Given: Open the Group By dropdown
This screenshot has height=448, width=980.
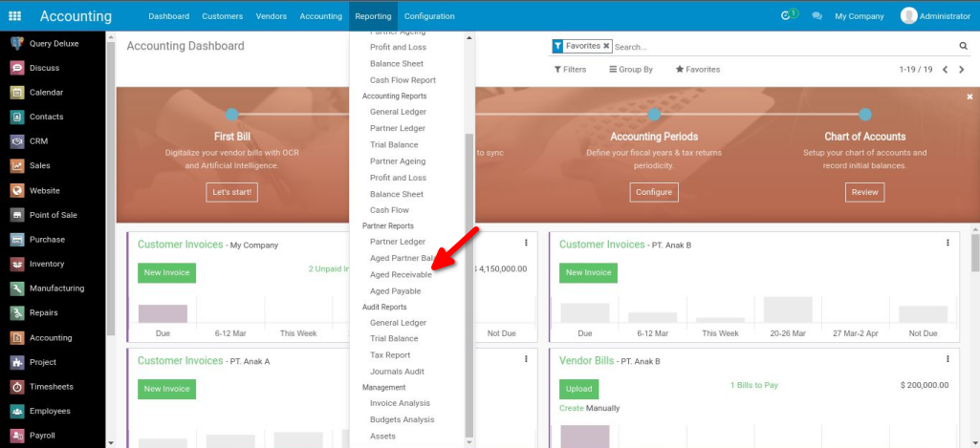Looking at the screenshot, I should (630, 70).
